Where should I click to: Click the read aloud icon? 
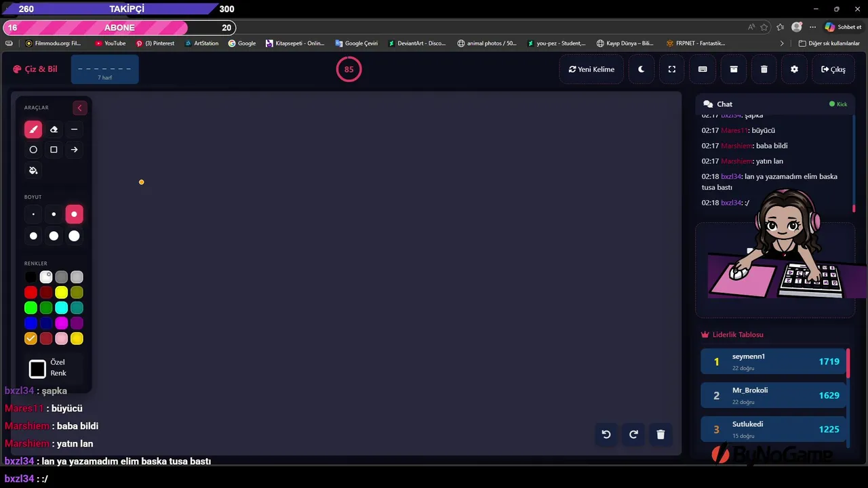(751, 27)
